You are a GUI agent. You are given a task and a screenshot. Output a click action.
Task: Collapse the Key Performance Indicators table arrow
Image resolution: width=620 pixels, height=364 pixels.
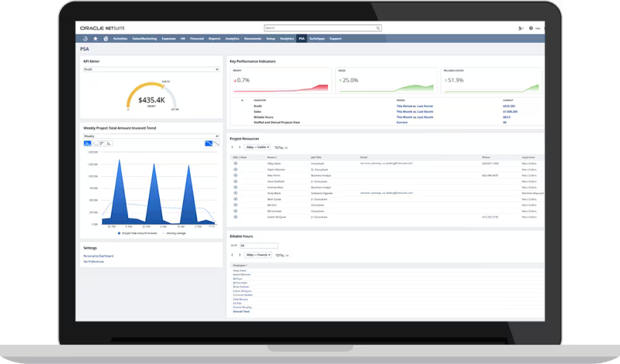pyautogui.click(x=241, y=100)
